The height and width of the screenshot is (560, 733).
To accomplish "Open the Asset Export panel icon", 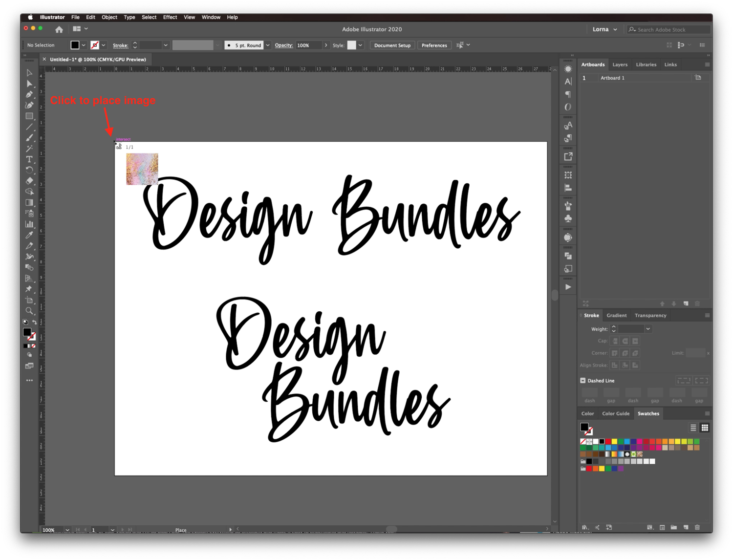I will [x=568, y=157].
